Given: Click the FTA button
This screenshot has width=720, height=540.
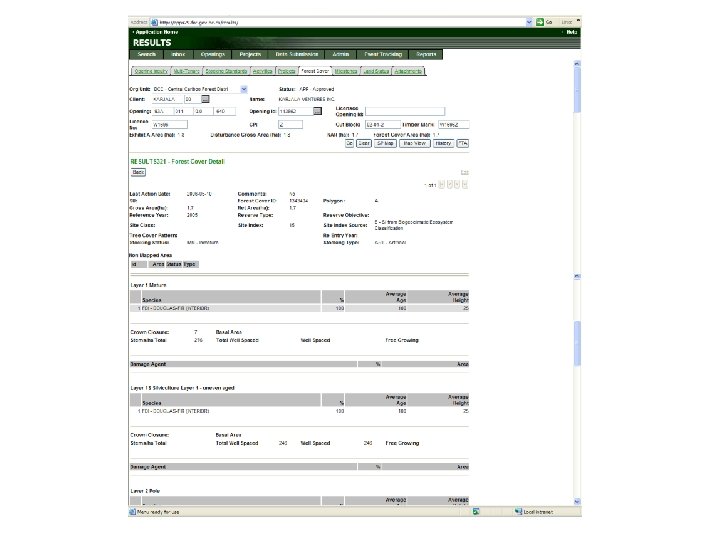Looking at the screenshot, I should click(x=463, y=143).
